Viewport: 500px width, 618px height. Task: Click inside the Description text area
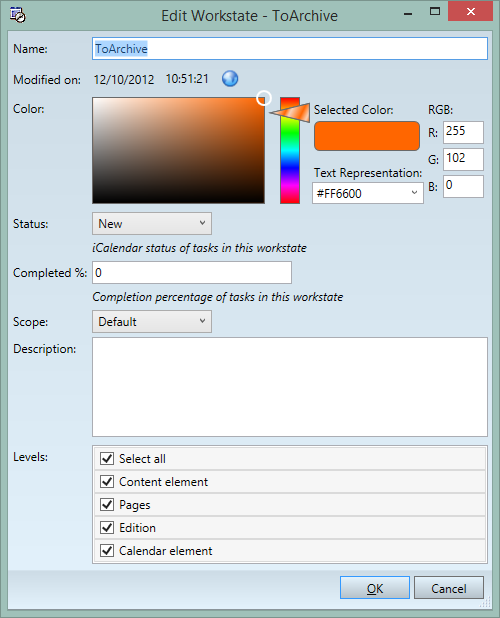click(290, 387)
